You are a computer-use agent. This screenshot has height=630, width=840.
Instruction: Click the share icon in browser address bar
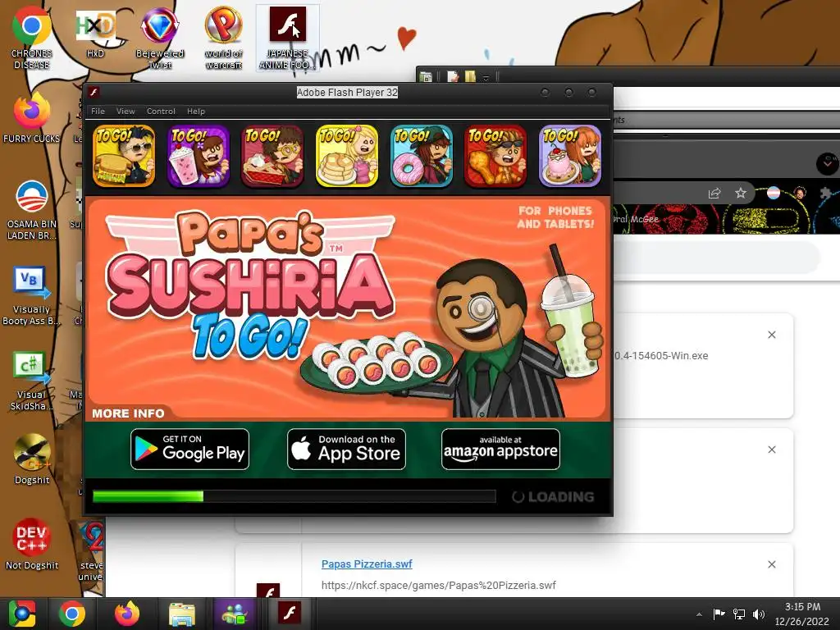click(714, 193)
